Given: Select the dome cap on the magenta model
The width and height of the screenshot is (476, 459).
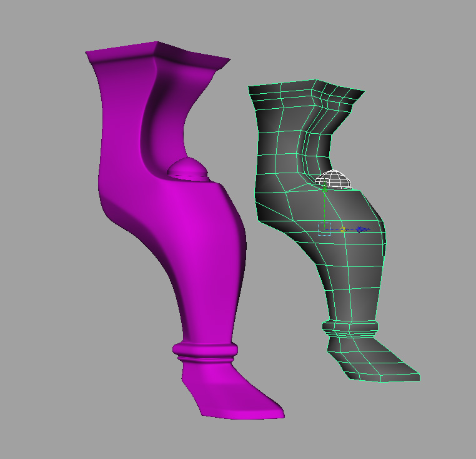Looking at the screenshot, I should coord(187,168).
